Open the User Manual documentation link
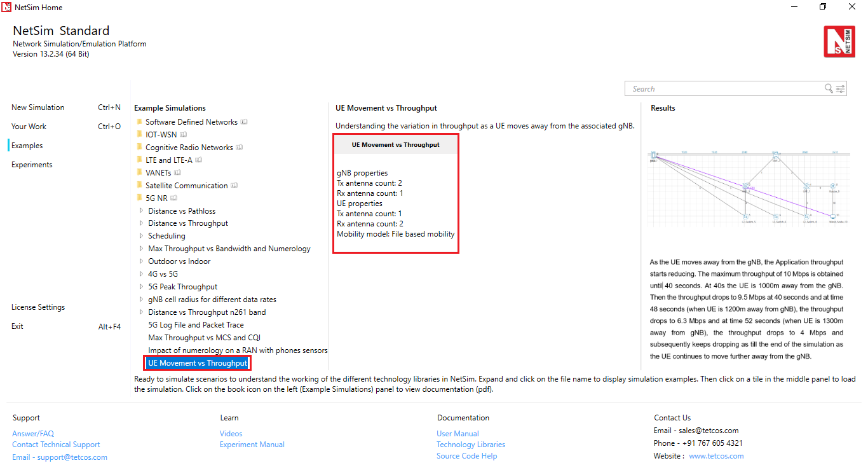The width and height of the screenshot is (868, 463). (458, 434)
